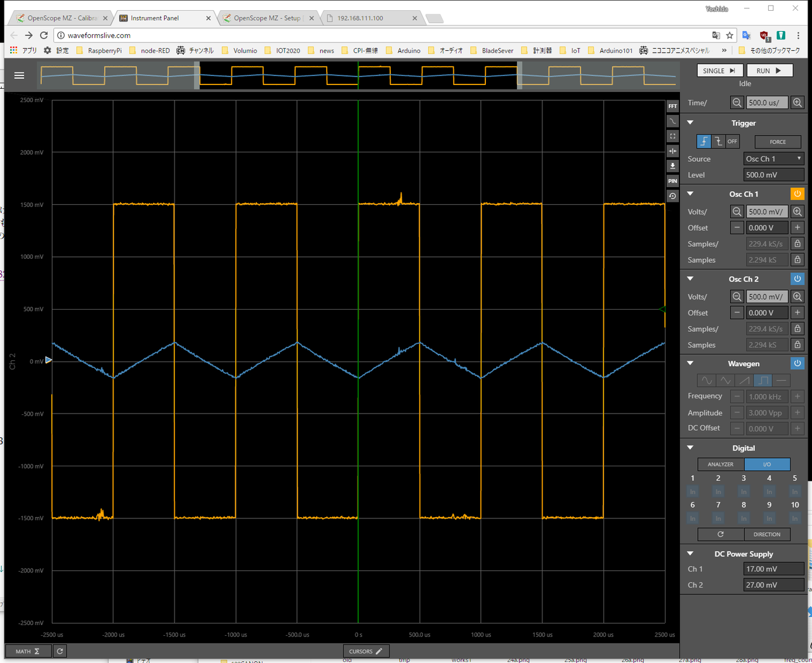The image size is (812, 663).
Task: Click the PIN icon beside the chart
Action: [x=672, y=181]
